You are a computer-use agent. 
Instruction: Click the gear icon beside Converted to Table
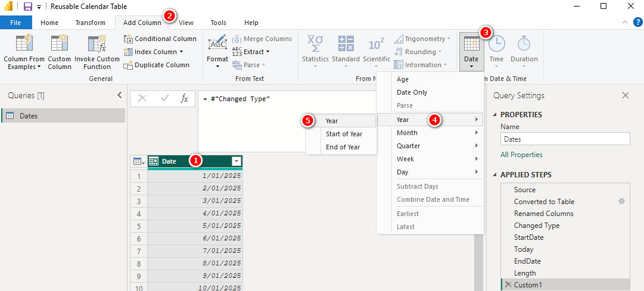click(622, 202)
